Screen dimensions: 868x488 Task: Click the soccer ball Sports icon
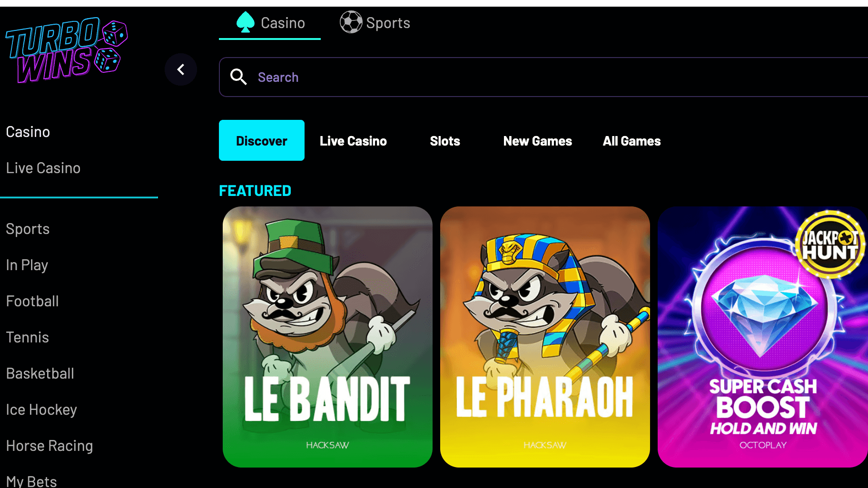351,22
